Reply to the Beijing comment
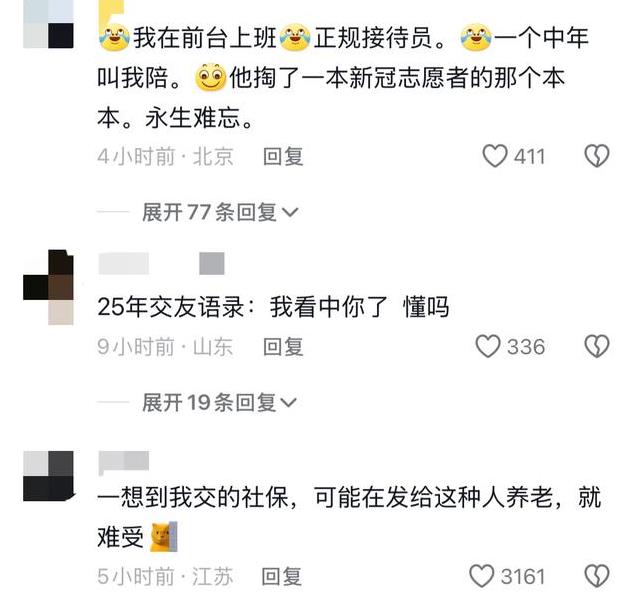The image size is (636, 606). tap(283, 157)
